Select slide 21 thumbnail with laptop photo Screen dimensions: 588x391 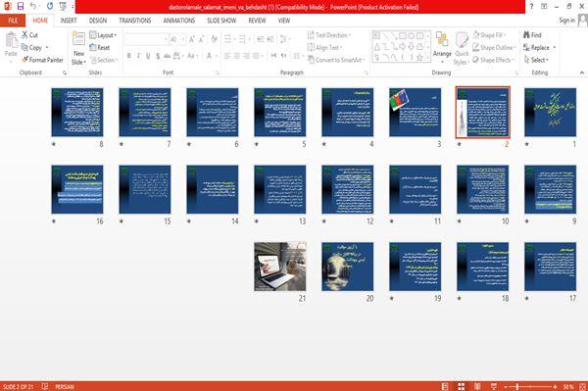280,267
